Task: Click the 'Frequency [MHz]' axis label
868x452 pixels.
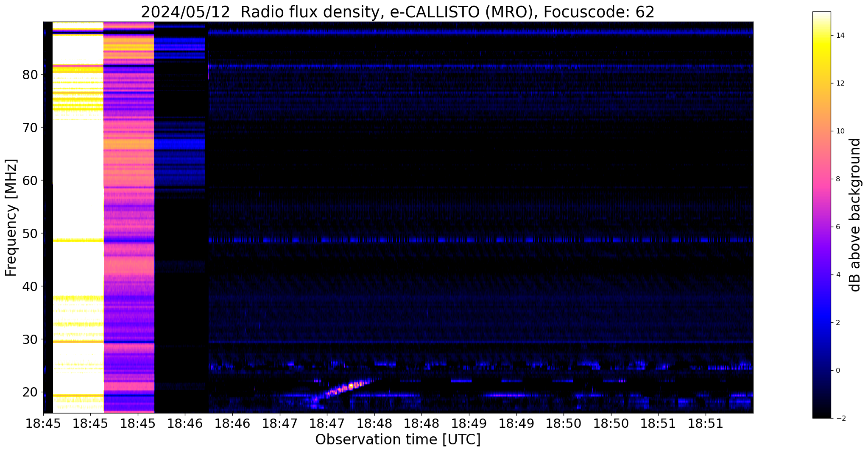Action: coord(11,218)
